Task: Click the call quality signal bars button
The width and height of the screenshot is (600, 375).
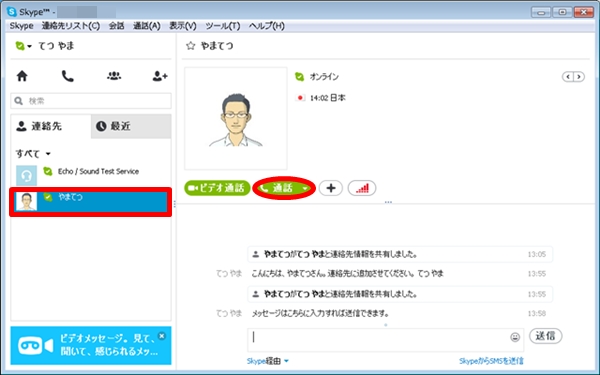Action: click(362, 188)
